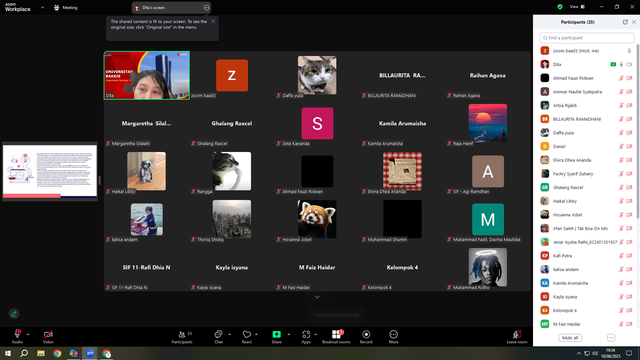This screenshot has width=640, height=360.
Task: Select Kamila Arumaisha in participants list
Action: tap(587, 283)
